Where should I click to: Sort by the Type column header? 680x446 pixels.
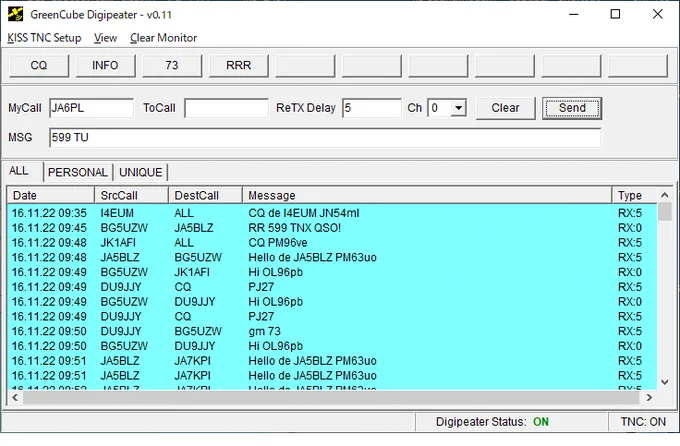click(634, 196)
